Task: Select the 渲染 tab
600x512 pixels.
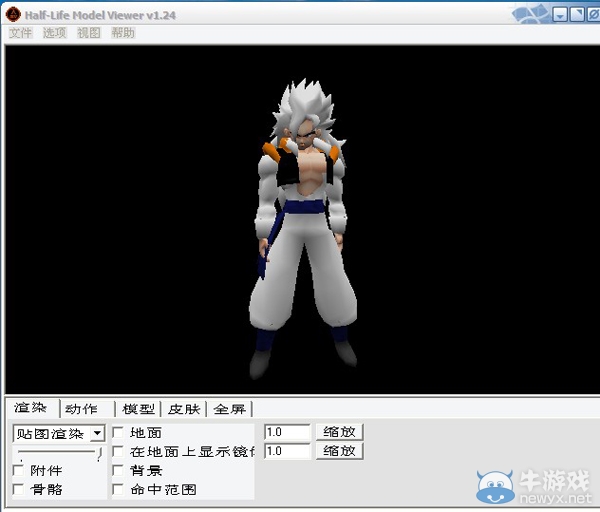Action: (x=31, y=408)
